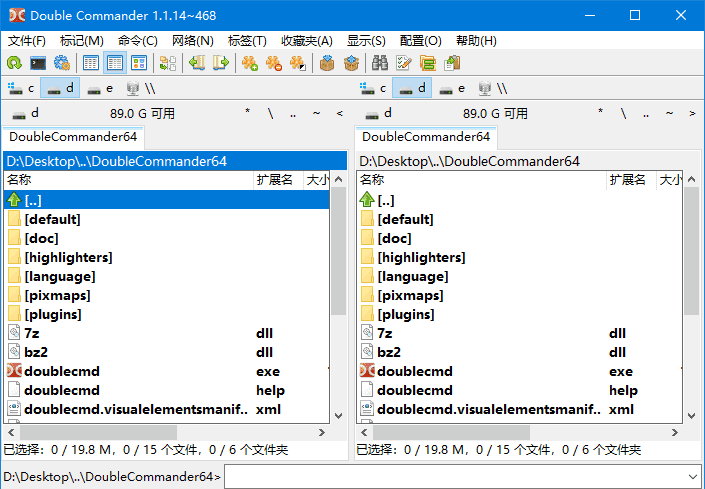Click right arrow of left horizontal scrollbar

(x=322, y=432)
